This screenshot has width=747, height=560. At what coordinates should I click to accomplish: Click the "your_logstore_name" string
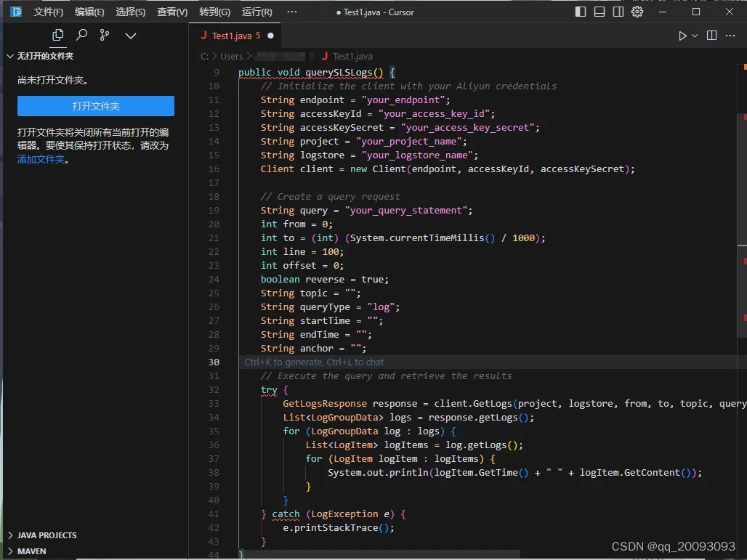click(x=417, y=155)
